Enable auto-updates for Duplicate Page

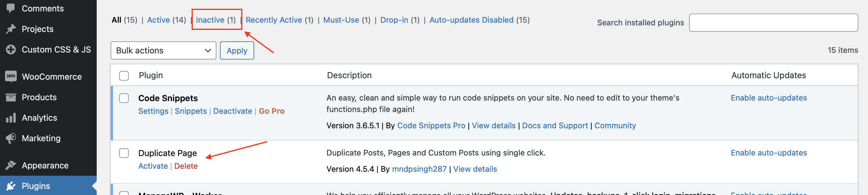[x=769, y=152]
